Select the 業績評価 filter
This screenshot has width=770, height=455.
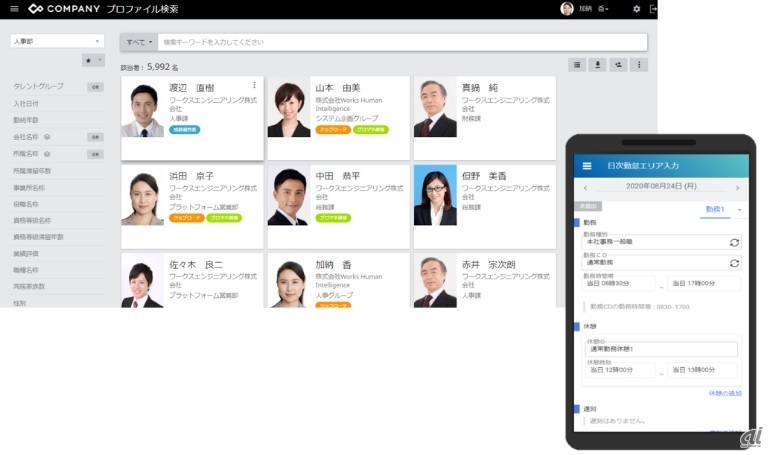26,254
